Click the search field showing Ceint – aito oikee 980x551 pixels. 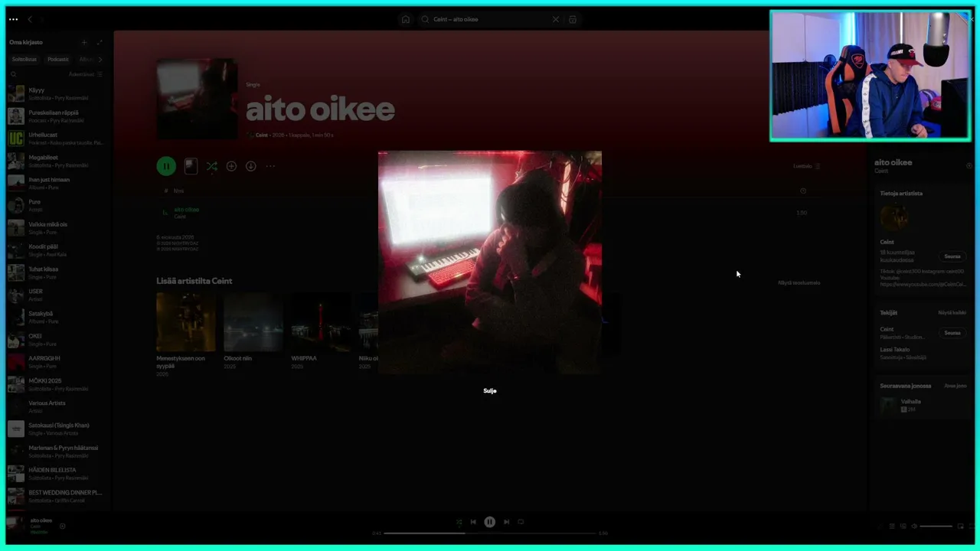point(490,19)
